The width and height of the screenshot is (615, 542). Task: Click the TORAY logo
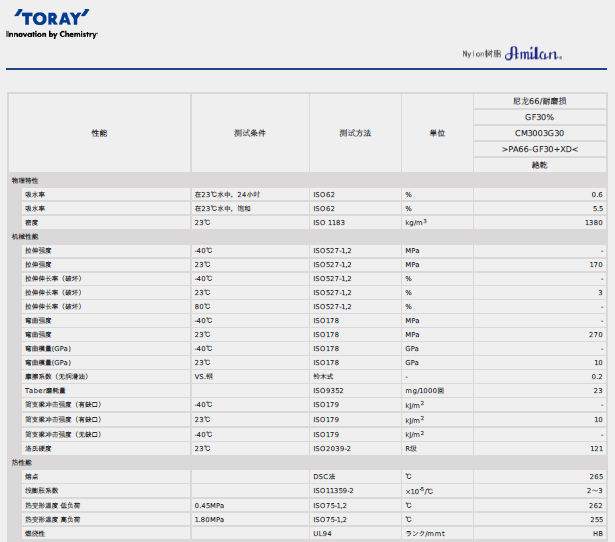click(x=52, y=18)
